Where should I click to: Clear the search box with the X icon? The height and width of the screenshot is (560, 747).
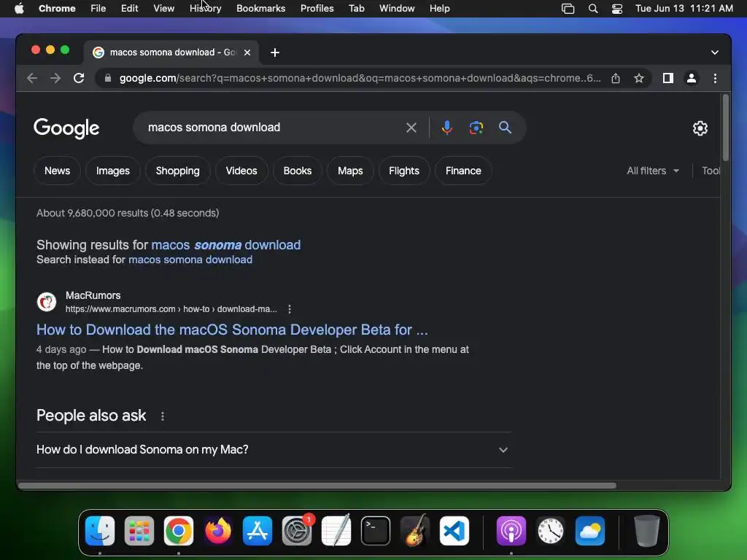click(411, 128)
